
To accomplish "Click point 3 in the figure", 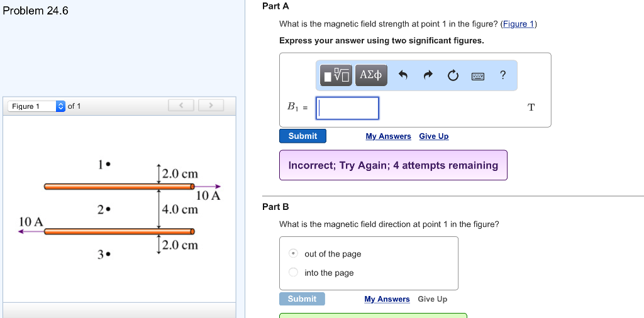I will [x=108, y=255].
